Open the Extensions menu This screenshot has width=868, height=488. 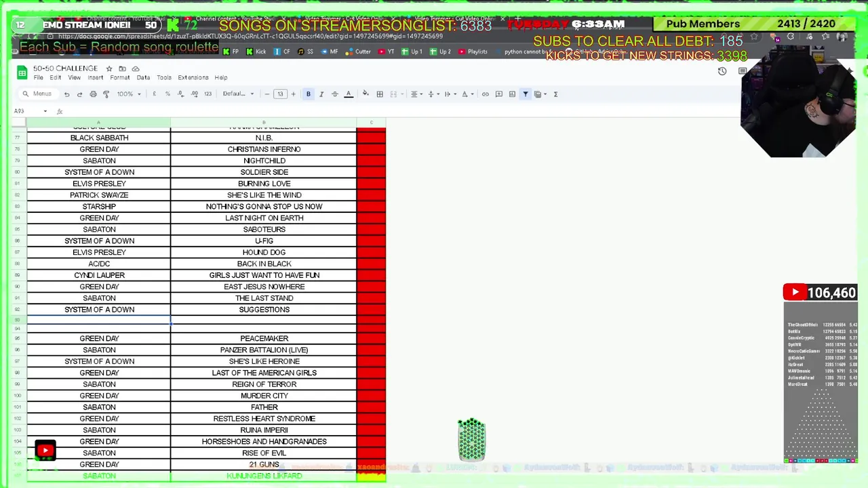pyautogui.click(x=193, y=77)
